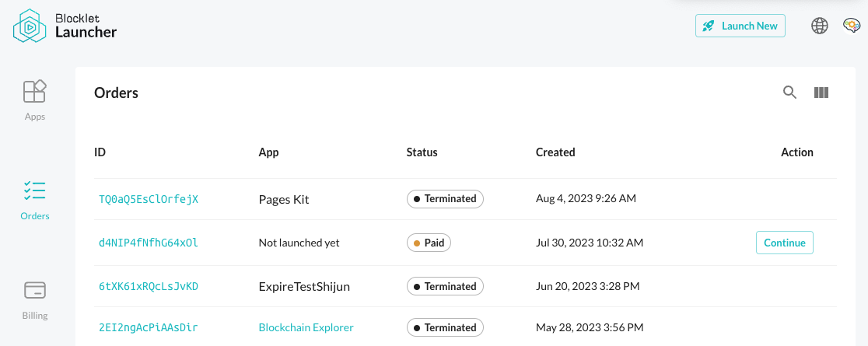Open order 6tXK61xRQcLsJvKD

149,286
